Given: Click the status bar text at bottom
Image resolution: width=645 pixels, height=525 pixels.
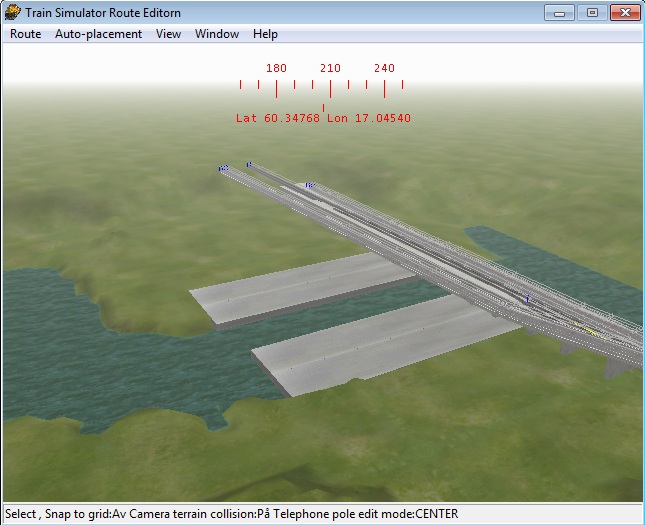Looking at the screenshot, I should 231,514.
